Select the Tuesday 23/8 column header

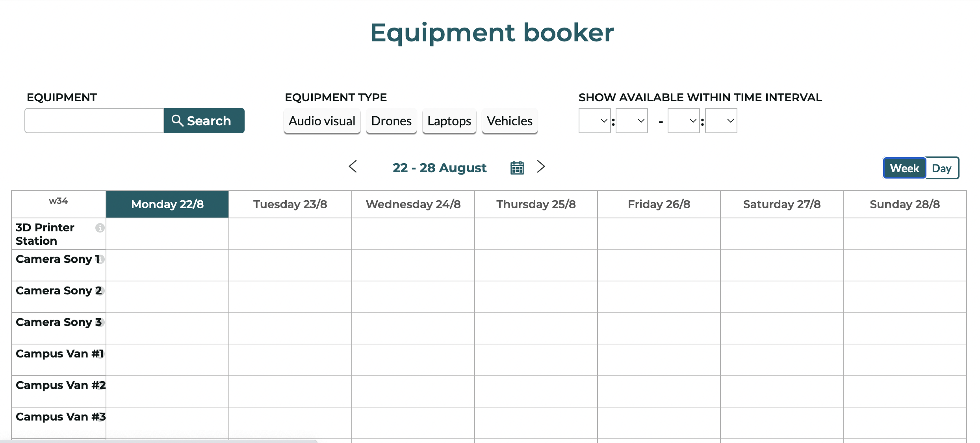pos(290,204)
